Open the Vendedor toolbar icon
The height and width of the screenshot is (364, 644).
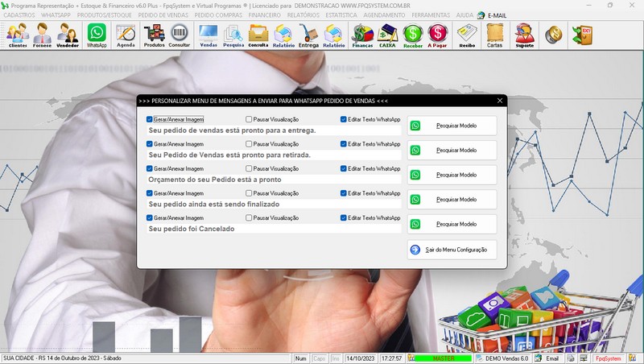68,35
